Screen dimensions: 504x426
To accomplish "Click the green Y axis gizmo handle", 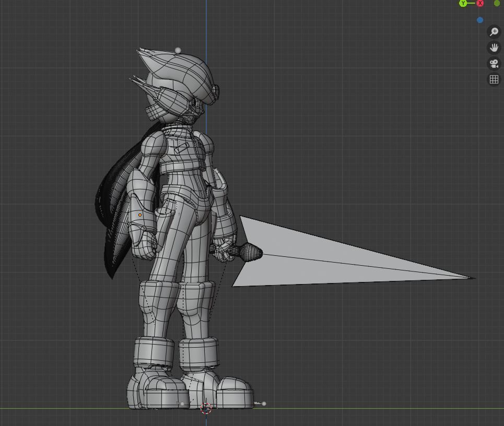I will (x=463, y=3).
